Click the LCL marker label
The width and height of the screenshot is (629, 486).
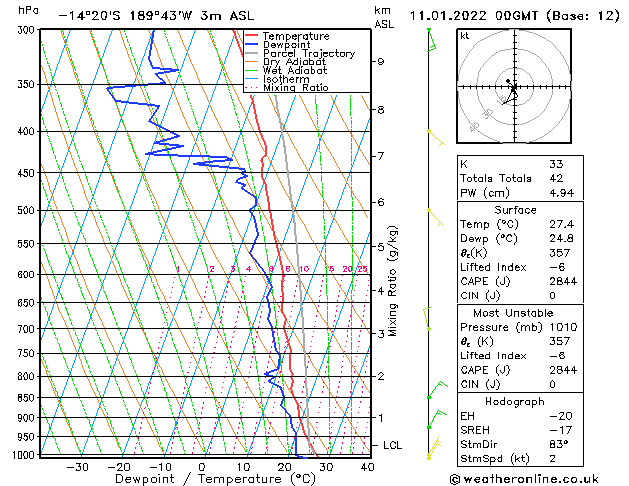392,446
